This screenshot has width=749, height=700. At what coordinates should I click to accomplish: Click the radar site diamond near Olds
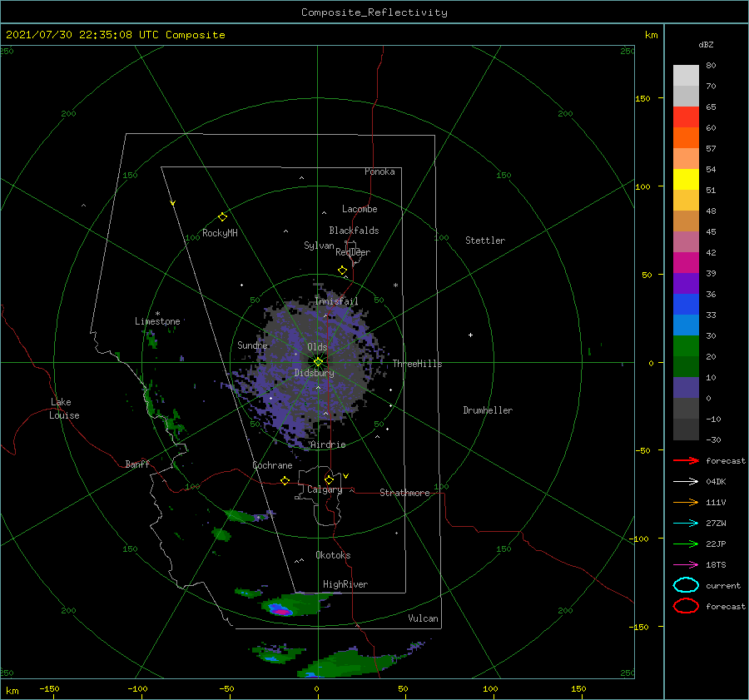tap(318, 362)
